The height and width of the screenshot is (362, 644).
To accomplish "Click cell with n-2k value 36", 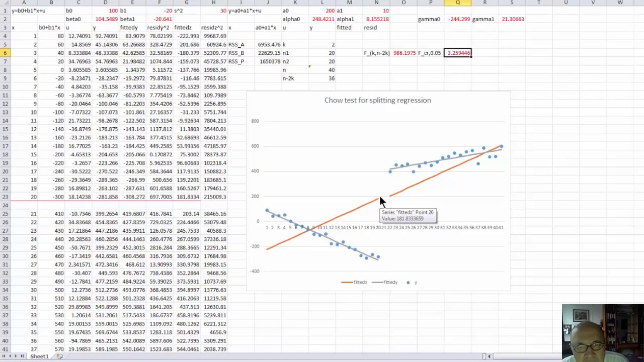I will pyautogui.click(x=323, y=78).
